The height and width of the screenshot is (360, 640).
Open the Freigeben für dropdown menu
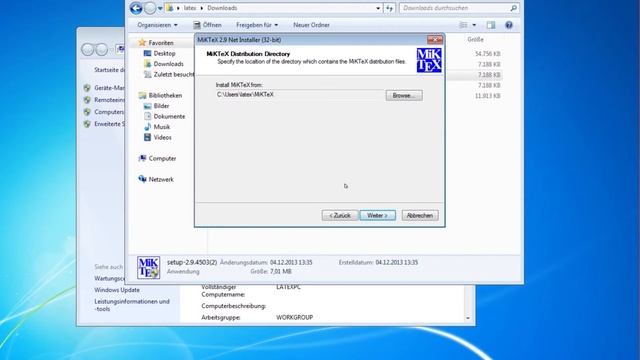[257, 25]
